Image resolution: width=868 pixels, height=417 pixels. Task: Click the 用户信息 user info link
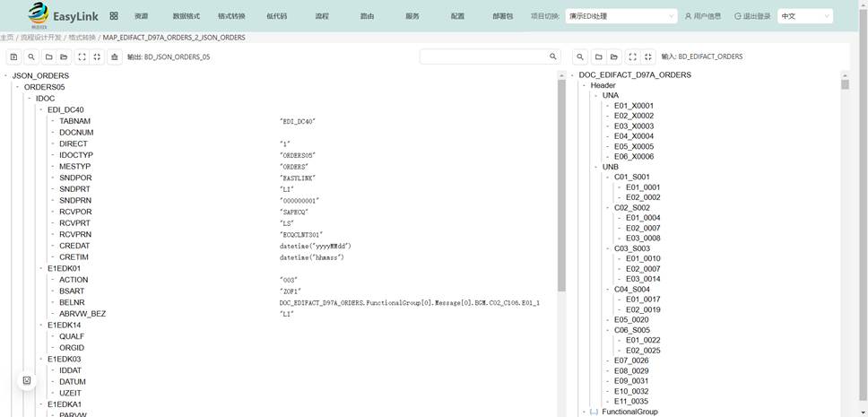[x=703, y=16]
